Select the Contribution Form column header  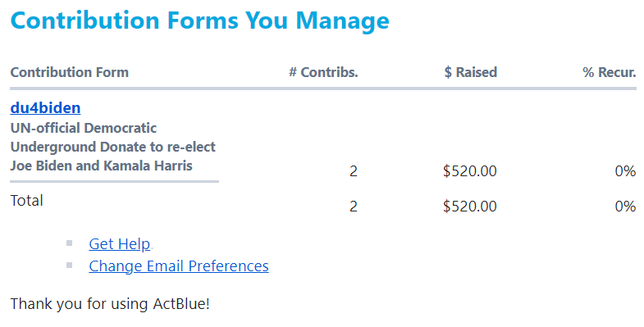pyautogui.click(x=70, y=72)
